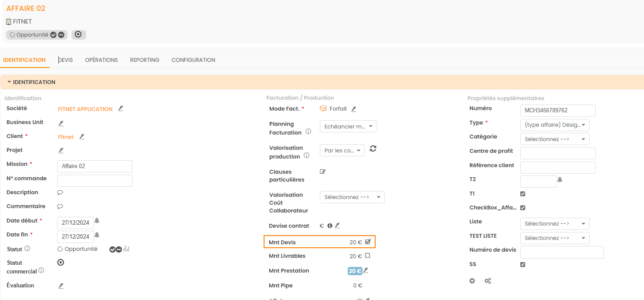Open the gears settings icon under properties

(x=488, y=281)
